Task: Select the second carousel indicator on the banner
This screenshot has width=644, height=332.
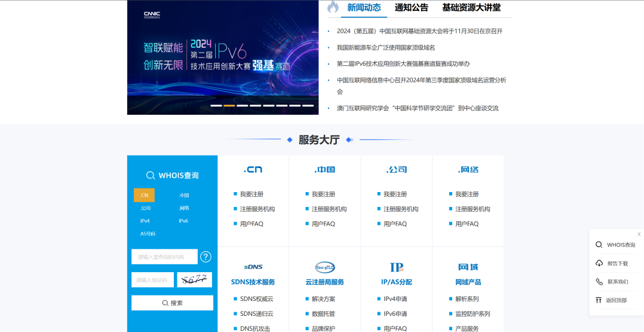Action: pos(229,105)
